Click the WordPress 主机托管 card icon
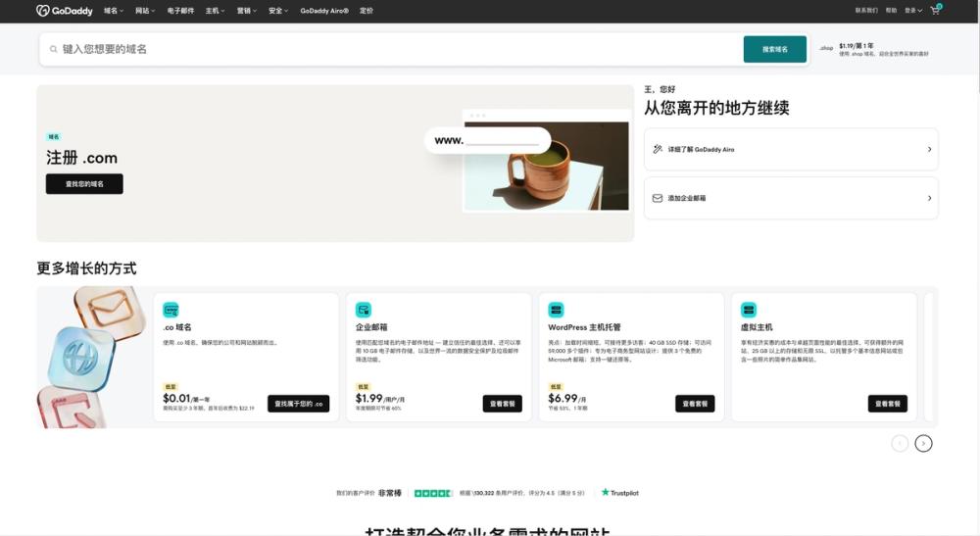Screen dimensions: 980x536 click(556, 310)
